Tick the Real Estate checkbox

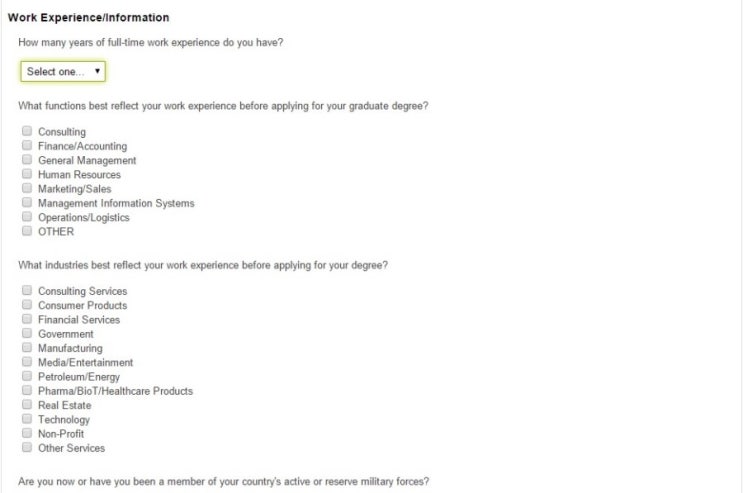pos(27,405)
